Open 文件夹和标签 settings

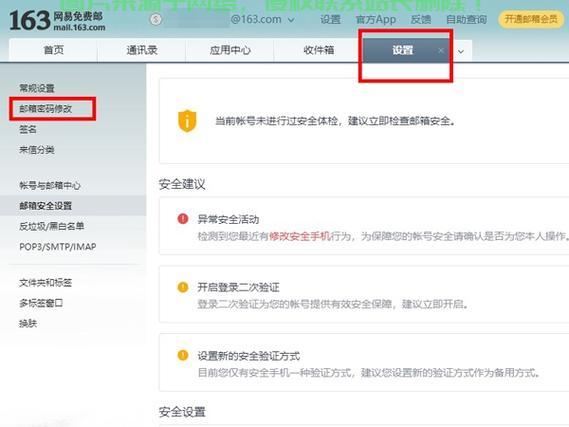[46, 283]
